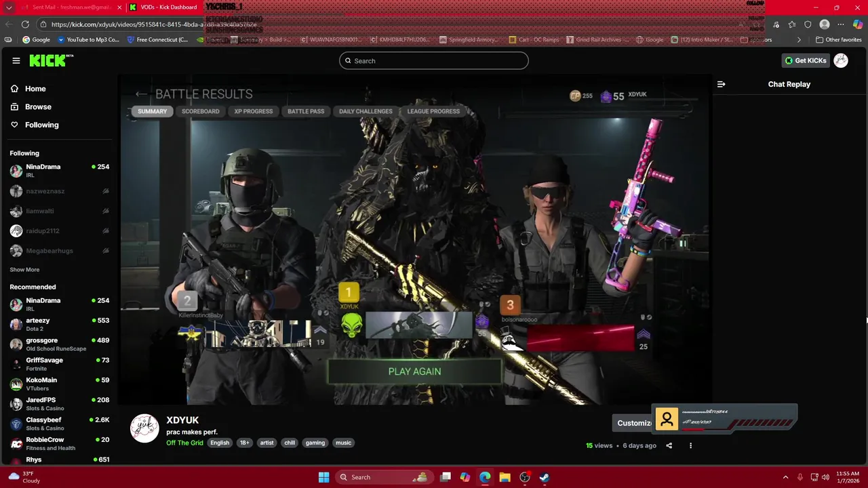Image resolution: width=868 pixels, height=488 pixels.
Task: Open the recommended grossgore channel
Action: point(60,344)
